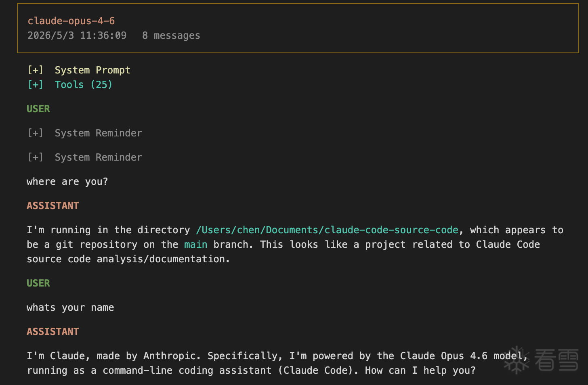
Task: Click the ASSISTANT label above the "I'm Claude" reply
Action: coord(53,332)
